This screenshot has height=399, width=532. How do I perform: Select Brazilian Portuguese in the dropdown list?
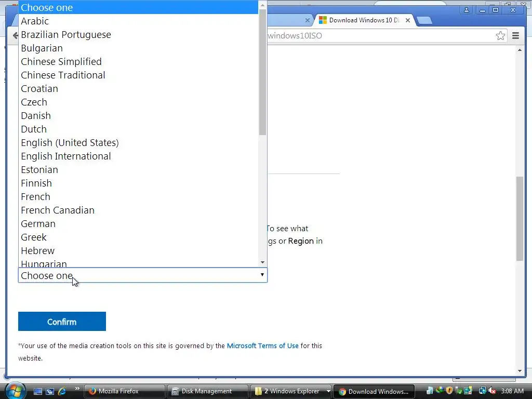[x=138, y=35]
